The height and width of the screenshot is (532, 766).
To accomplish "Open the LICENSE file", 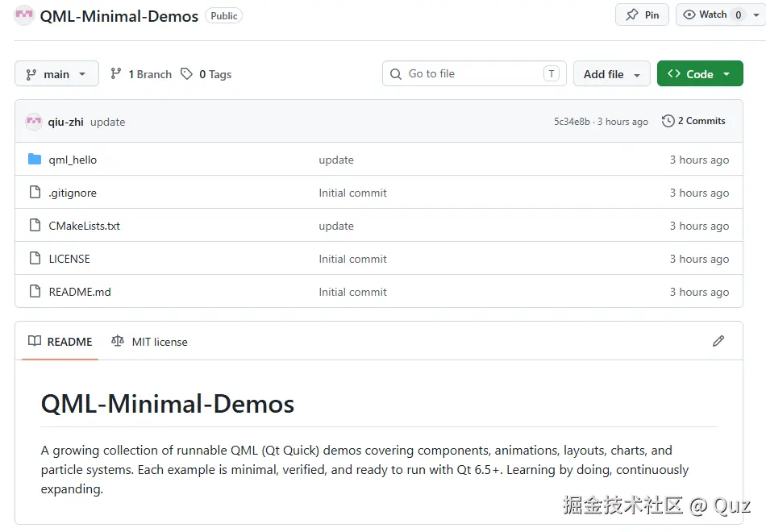I will (x=69, y=259).
